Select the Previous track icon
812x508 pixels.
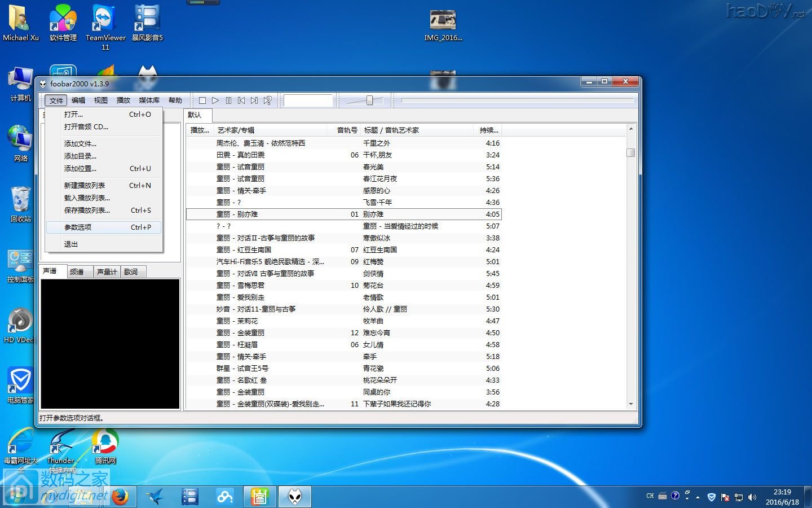[x=241, y=100]
